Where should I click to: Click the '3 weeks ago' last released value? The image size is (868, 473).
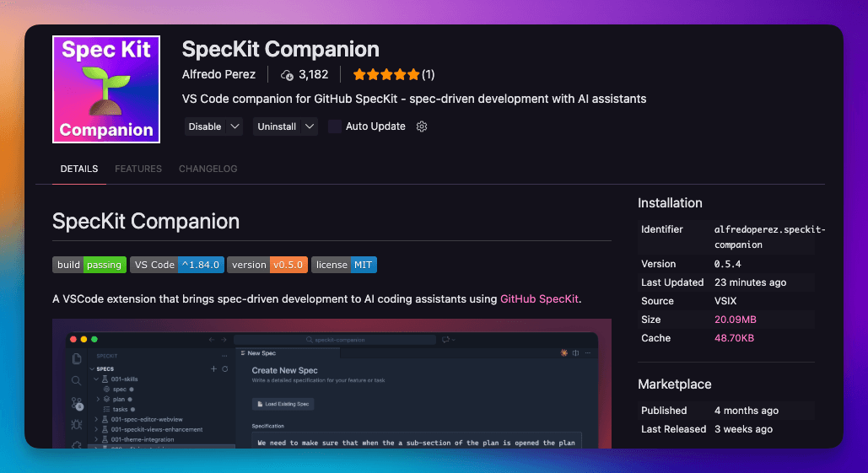pyautogui.click(x=743, y=429)
